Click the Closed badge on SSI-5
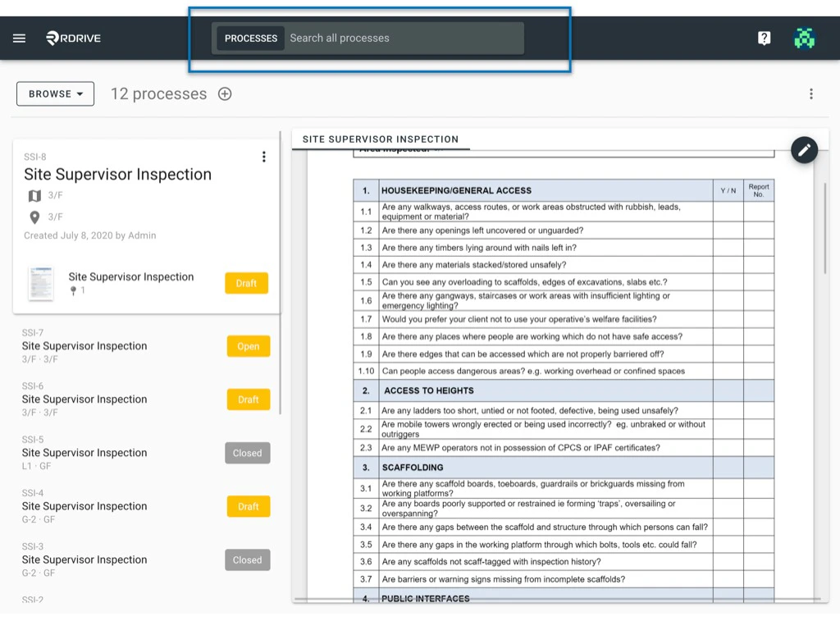840x630 pixels. 247,453
